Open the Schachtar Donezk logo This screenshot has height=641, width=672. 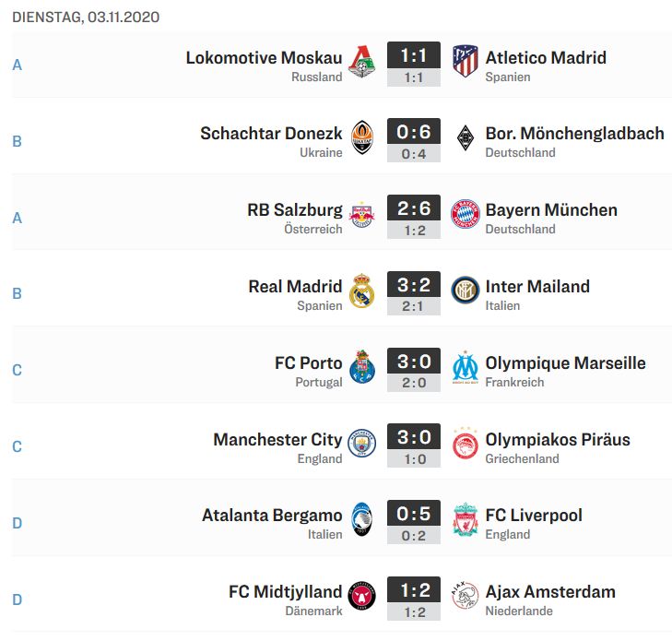(x=362, y=137)
